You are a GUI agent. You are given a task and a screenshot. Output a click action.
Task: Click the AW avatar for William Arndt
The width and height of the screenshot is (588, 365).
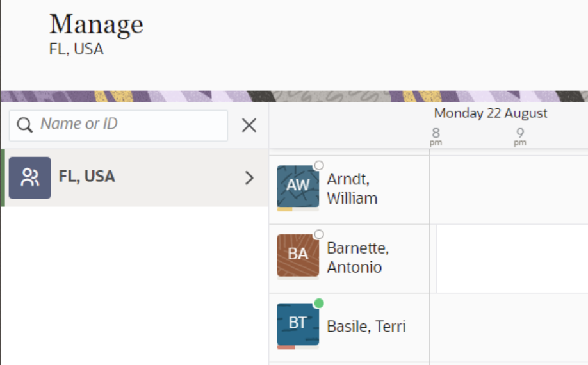[297, 186]
